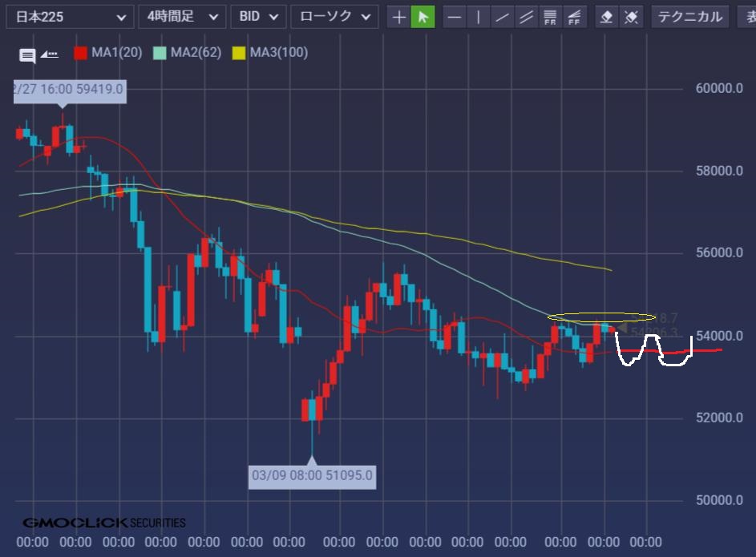Click the eraser tool icon

coord(607,16)
